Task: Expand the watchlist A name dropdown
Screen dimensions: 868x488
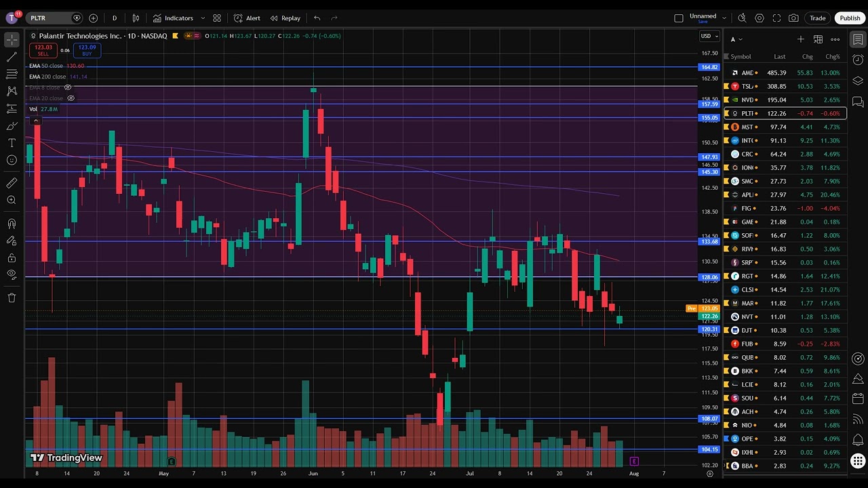Action: point(736,39)
